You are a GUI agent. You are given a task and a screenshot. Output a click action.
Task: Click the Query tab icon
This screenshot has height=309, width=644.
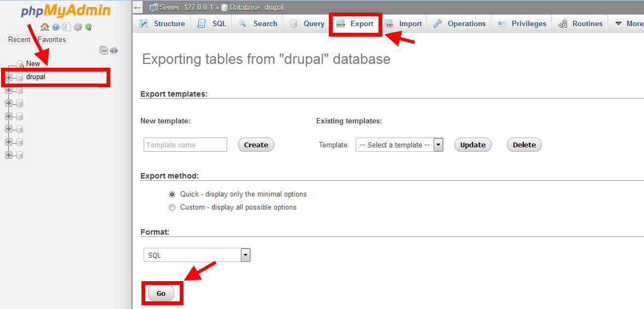[294, 23]
